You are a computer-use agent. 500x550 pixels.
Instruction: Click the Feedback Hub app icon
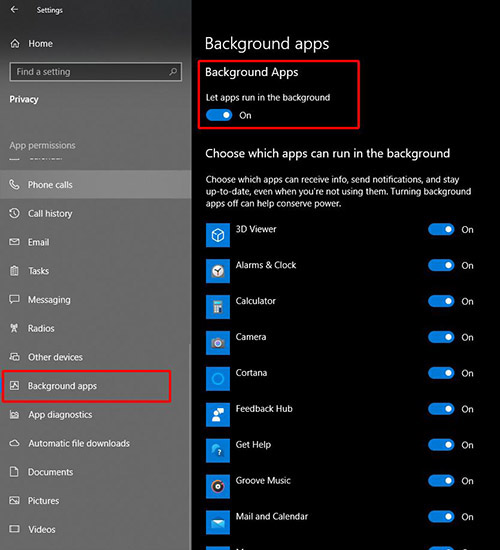[x=218, y=415]
